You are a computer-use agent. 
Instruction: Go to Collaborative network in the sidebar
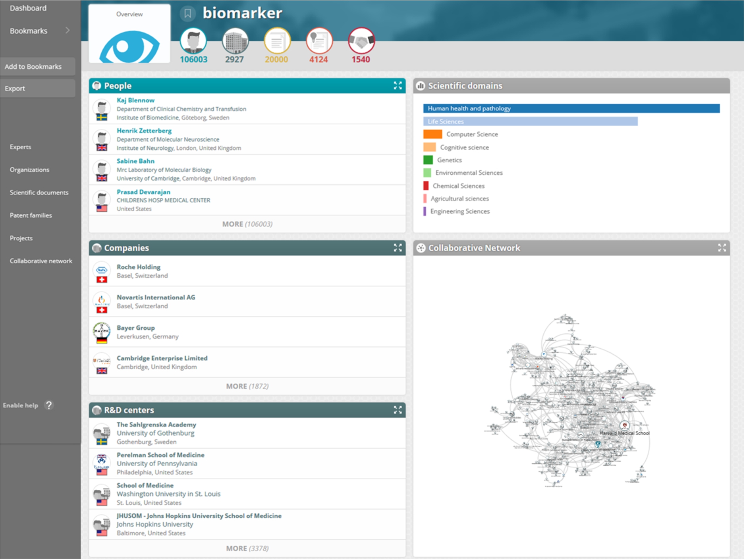(41, 261)
